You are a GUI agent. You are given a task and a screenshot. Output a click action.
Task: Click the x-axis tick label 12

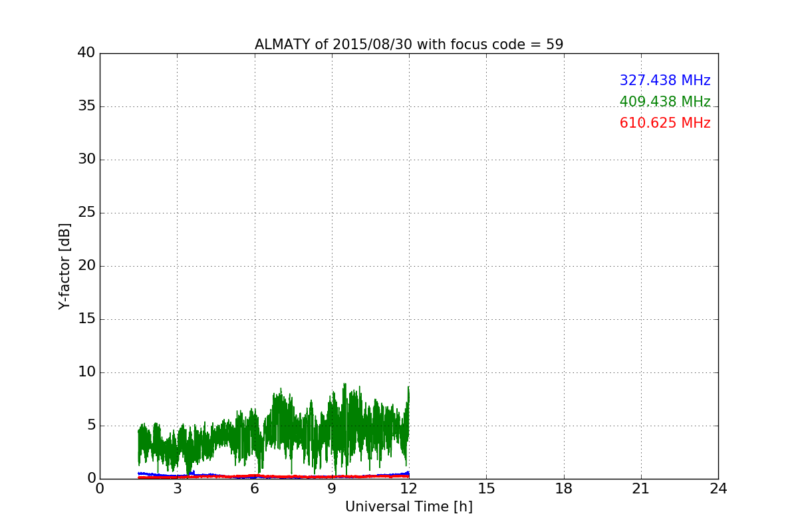click(409, 489)
